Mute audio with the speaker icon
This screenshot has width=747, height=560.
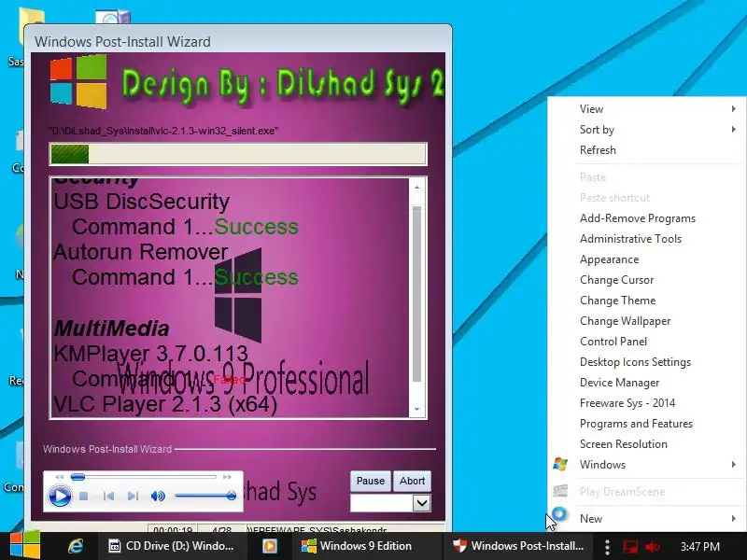[158, 497]
